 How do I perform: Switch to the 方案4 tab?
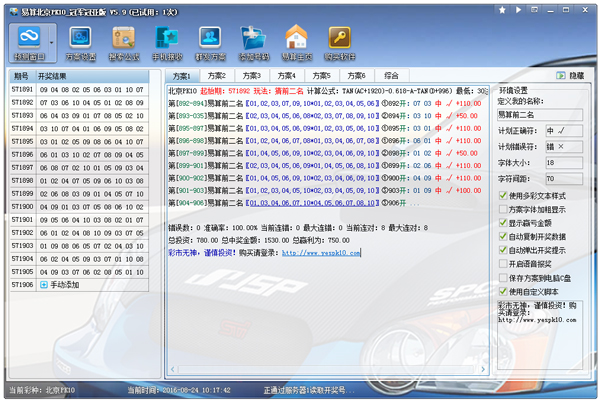[x=286, y=76]
